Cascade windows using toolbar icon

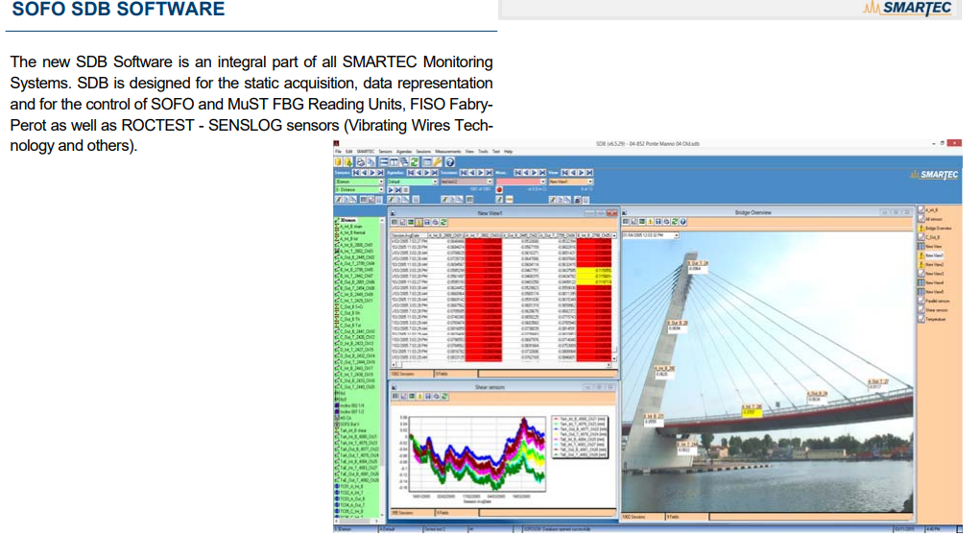click(x=404, y=162)
